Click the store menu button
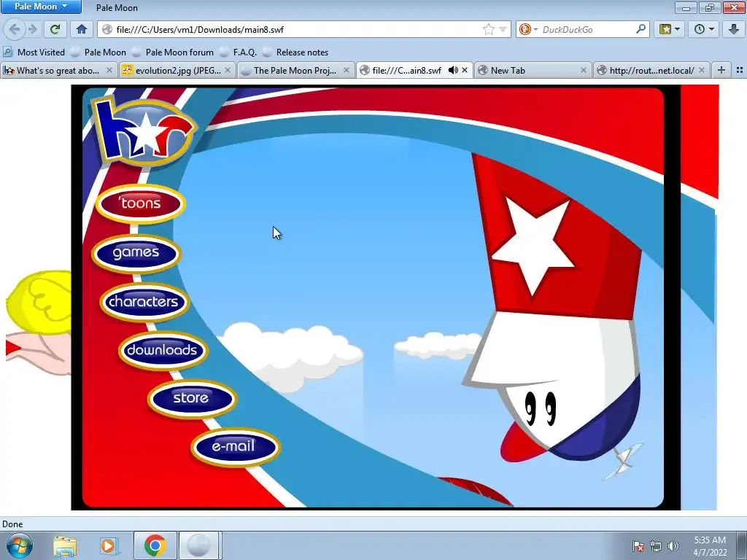 click(192, 398)
